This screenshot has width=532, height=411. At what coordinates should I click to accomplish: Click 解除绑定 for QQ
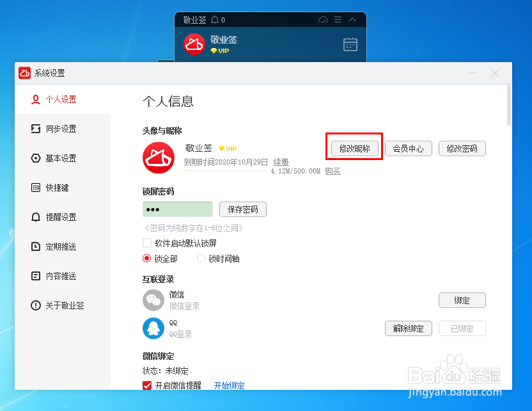pos(408,328)
